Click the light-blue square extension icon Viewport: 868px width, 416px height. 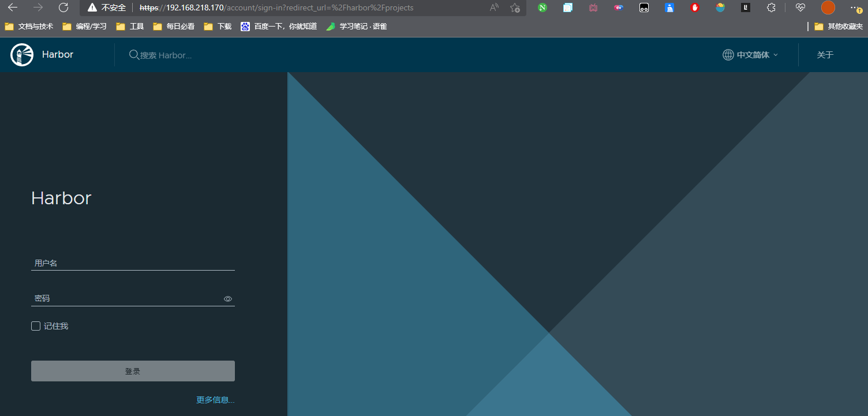(x=568, y=8)
